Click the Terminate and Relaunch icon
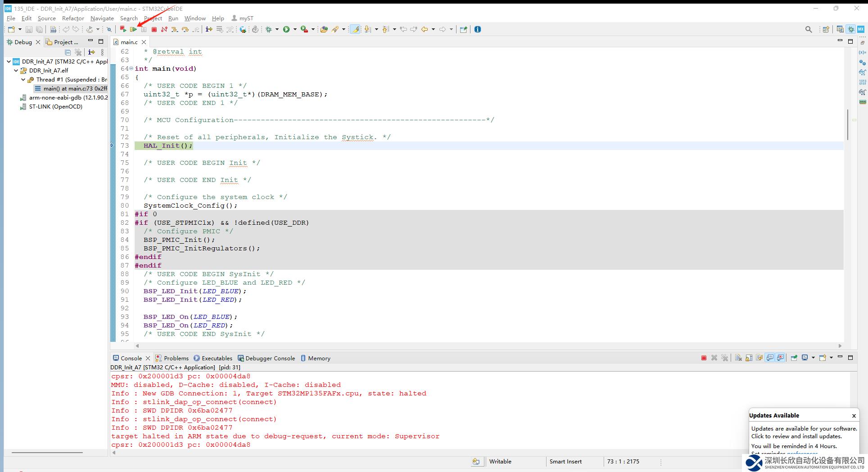 [x=123, y=29]
